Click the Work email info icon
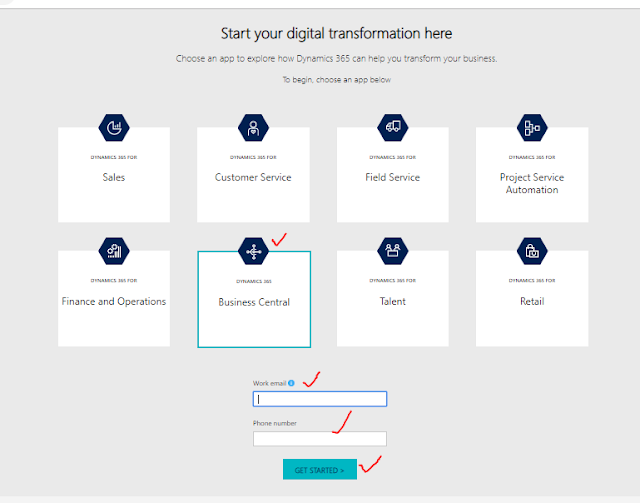 pyautogui.click(x=291, y=383)
